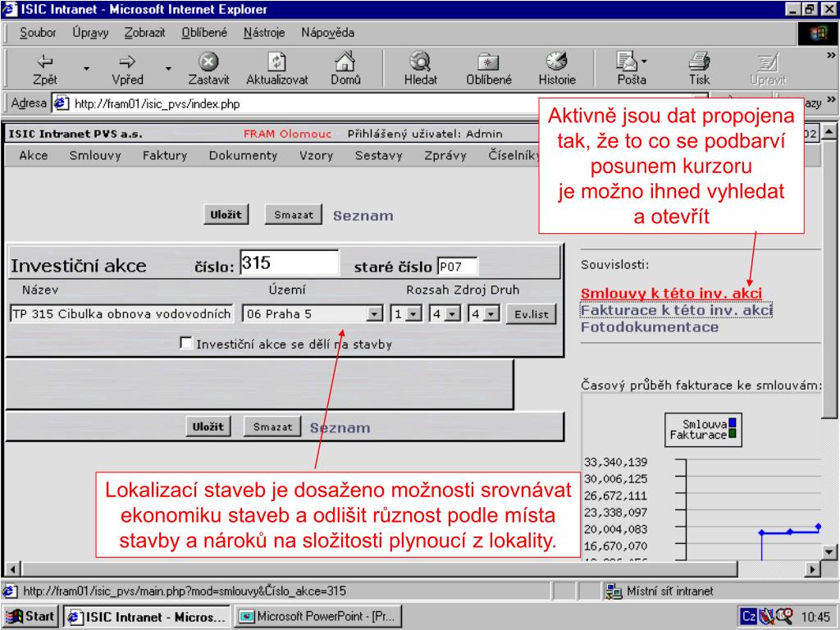Viewport: 840px width, 630px height.
Task: Click the page's vertical scrollbar thumb
Action: tap(829, 279)
